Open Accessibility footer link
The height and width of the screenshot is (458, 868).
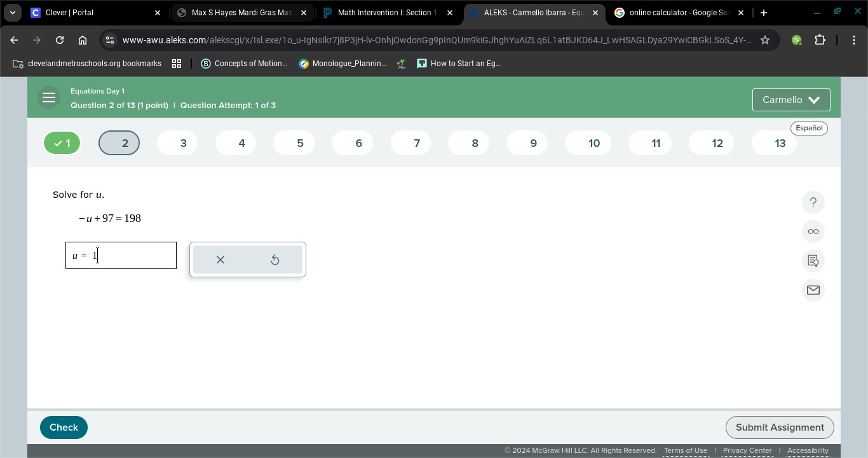808,450
